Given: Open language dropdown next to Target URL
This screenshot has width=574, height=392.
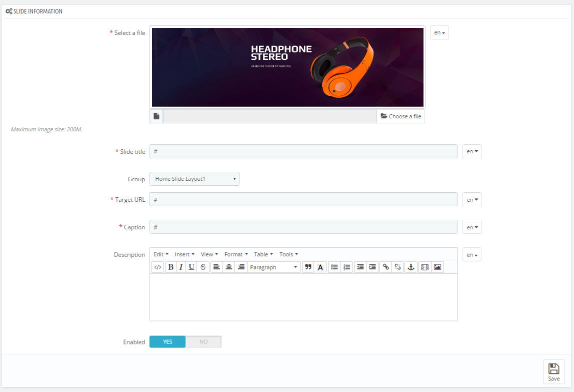Looking at the screenshot, I should coord(472,200).
